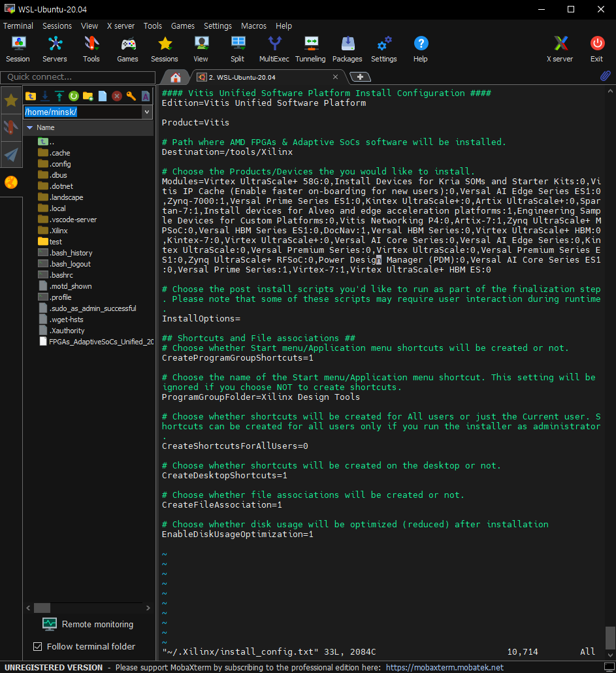Collapse the Name column sort triangle
Viewport: 616px width, 673px height.
point(29,127)
